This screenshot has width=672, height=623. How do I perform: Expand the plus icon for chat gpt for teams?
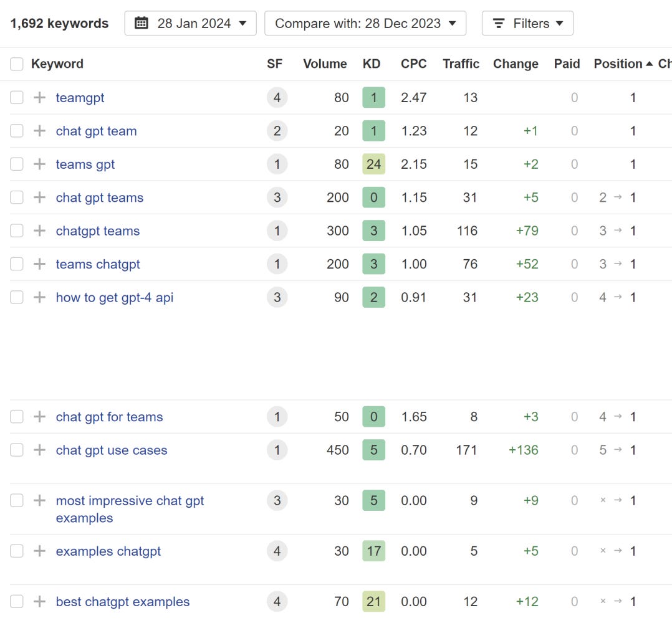pos(39,417)
